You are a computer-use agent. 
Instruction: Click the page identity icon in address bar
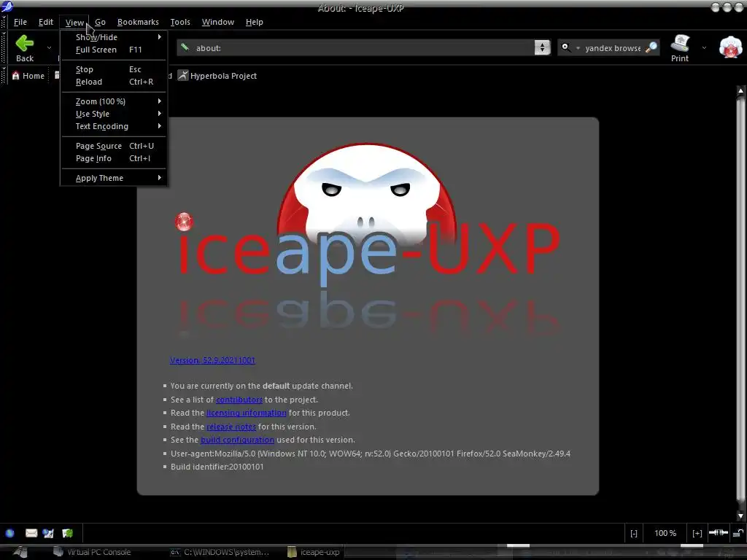pos(185,47)
